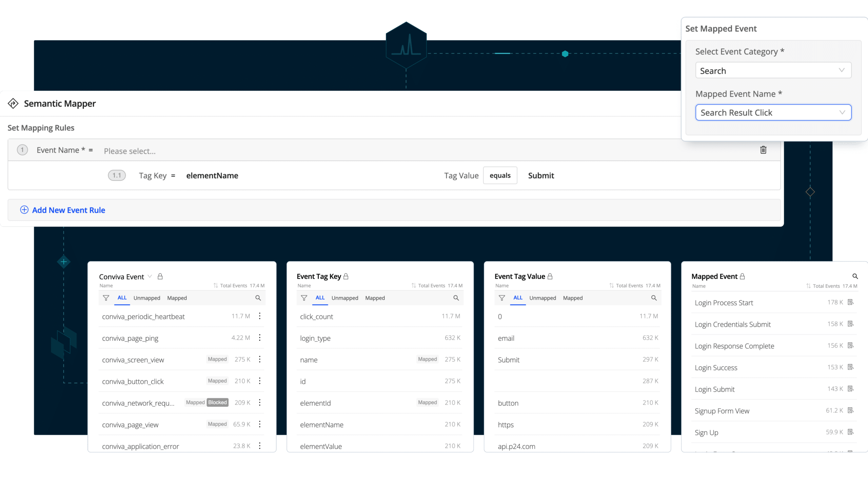Click filter icon in Conviva Event panel
868x483 pixels.
click(106, 298)
